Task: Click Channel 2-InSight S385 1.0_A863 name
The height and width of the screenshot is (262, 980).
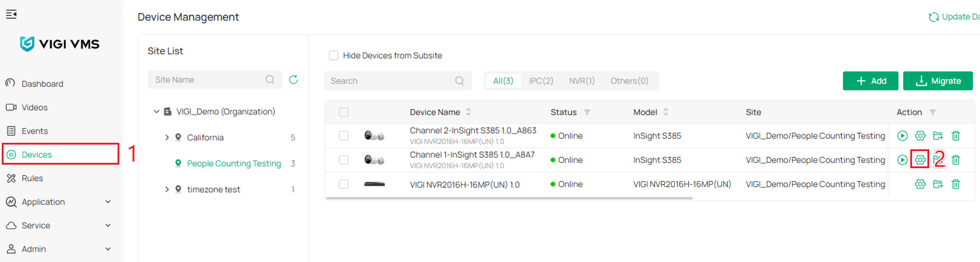Action: tap(473, 131)
